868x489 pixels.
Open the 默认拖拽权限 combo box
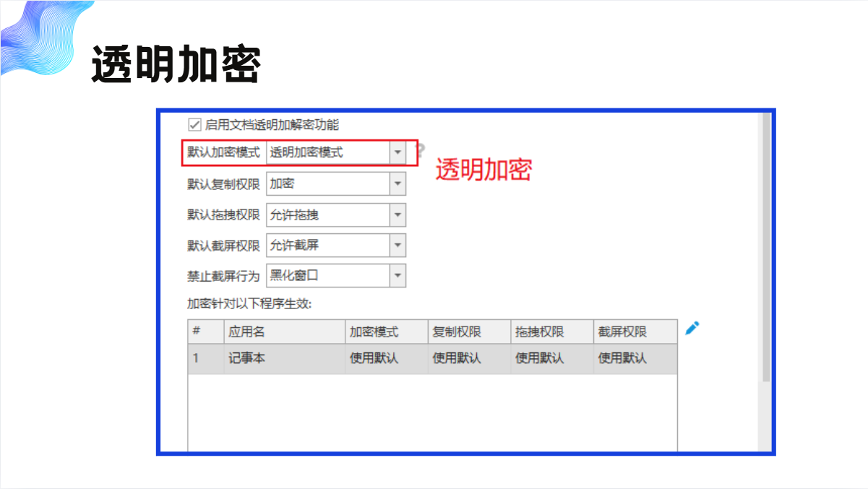[398, 215]
